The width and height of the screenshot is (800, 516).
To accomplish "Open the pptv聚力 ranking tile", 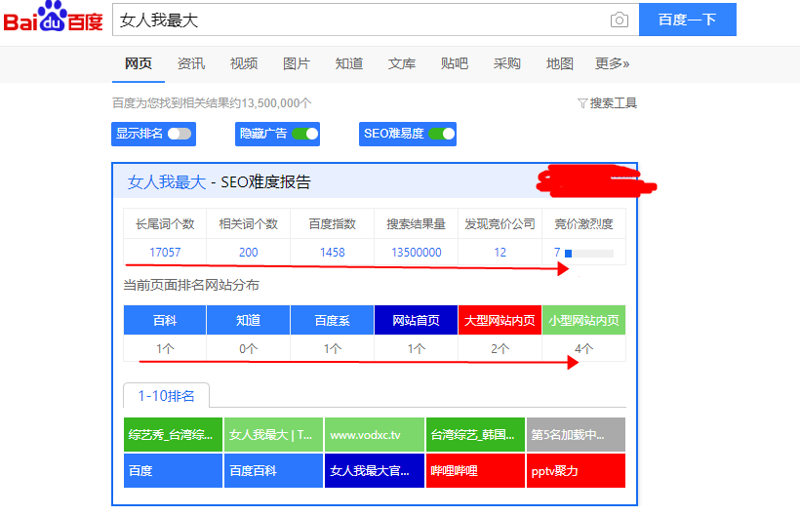I will point(576,471).
